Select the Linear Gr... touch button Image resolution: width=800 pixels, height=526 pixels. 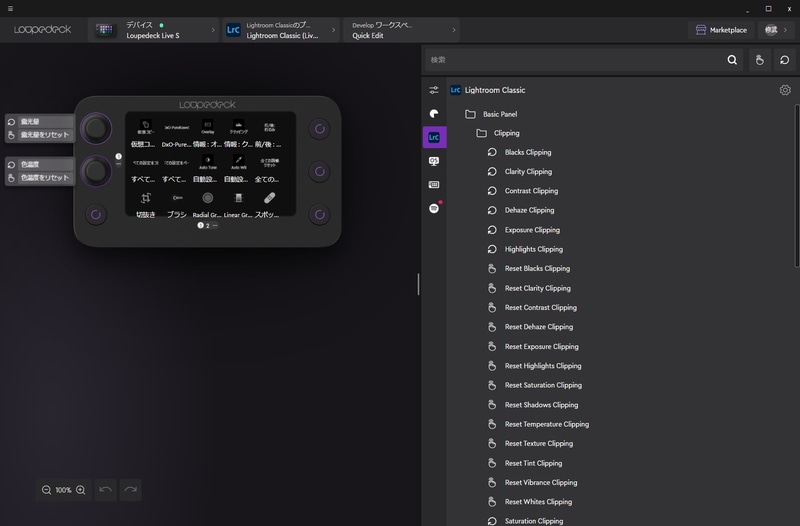(x=238, y=205)
